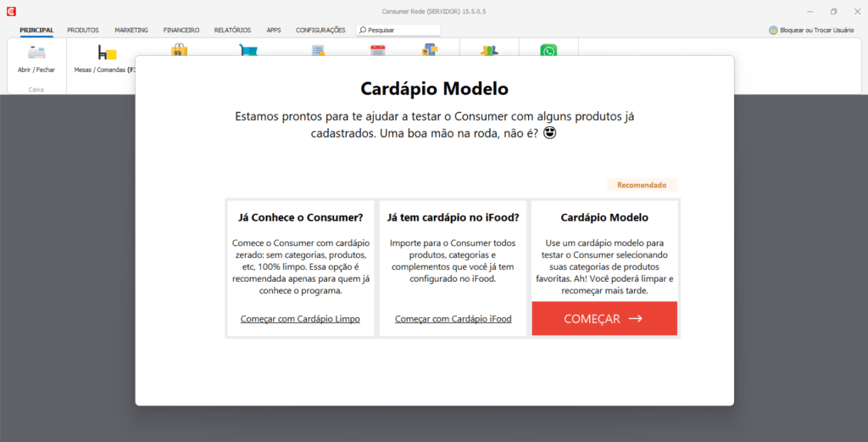This screenshot has height=442, width=868.
Task: Choose Começar com Cardápio iFood link
Action: point(453,319)
